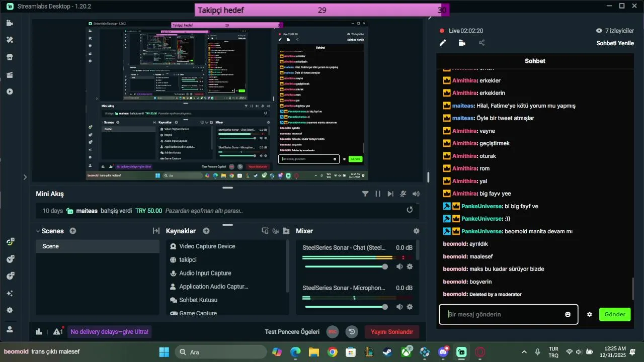Open the emoji picker in chat input
Image resolution: width=644 pixels, height=362 pixels.
(x=568, y=314)
